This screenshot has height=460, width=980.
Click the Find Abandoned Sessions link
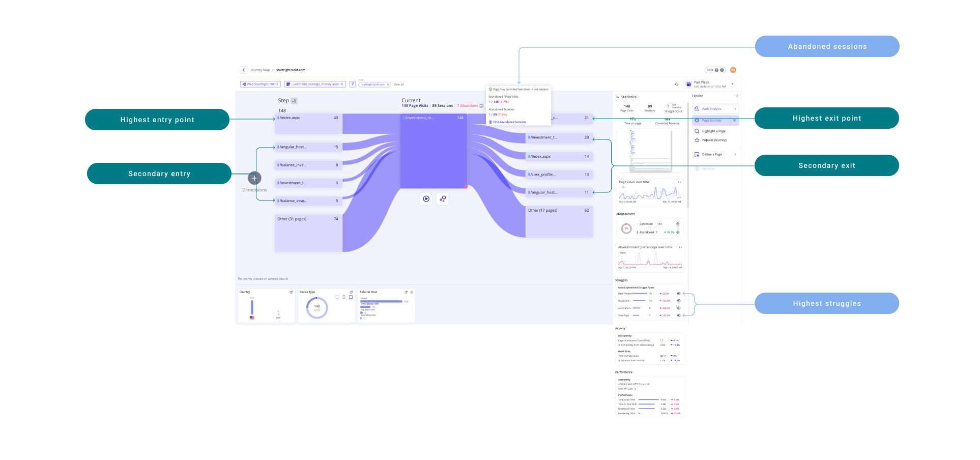coord(509,122)
